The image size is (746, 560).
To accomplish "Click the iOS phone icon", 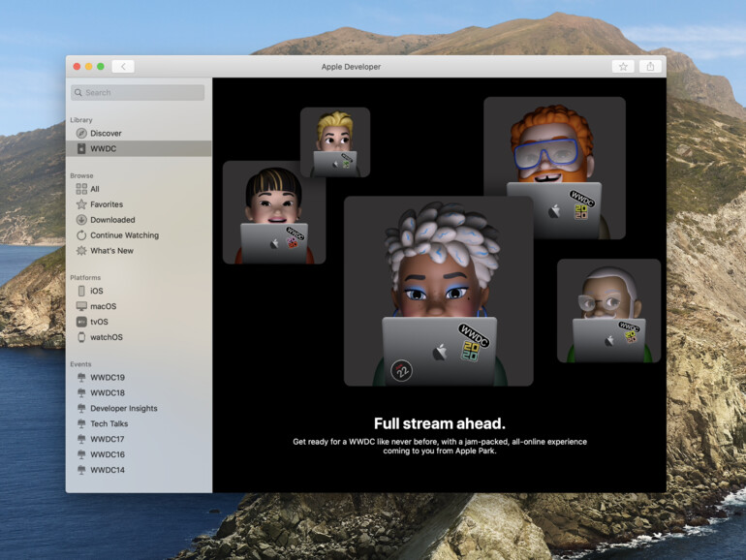I will (x=81, y=291).
